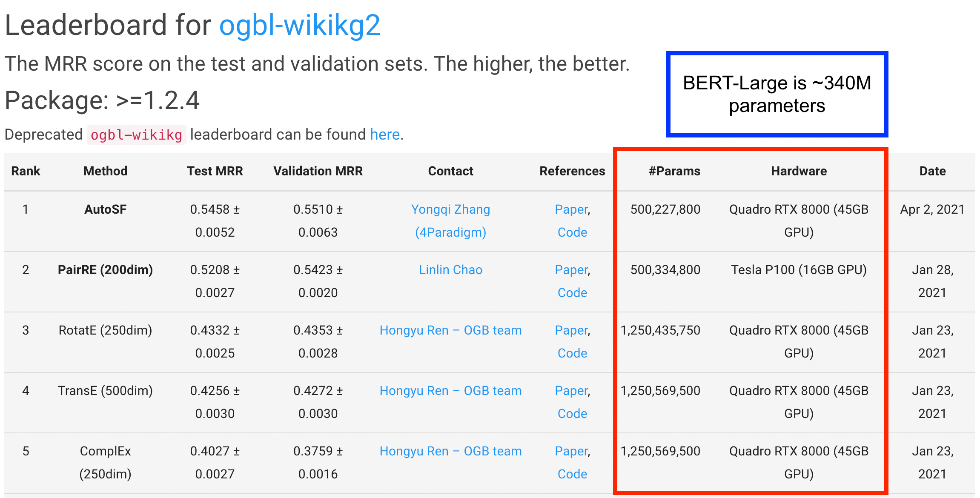
Task: Click the Rank column header
Action: [x=26, y=171]
